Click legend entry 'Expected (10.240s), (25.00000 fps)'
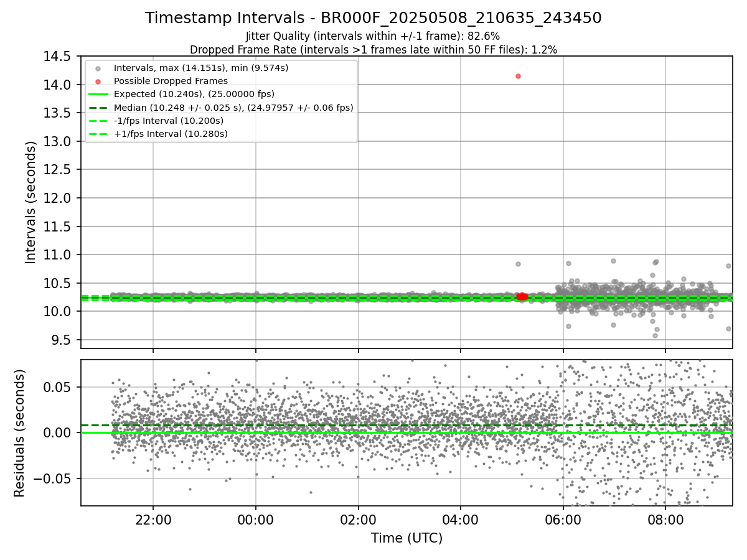Viewport: 747px width, 560px height. pyautogui.click(x=194, y=94)
